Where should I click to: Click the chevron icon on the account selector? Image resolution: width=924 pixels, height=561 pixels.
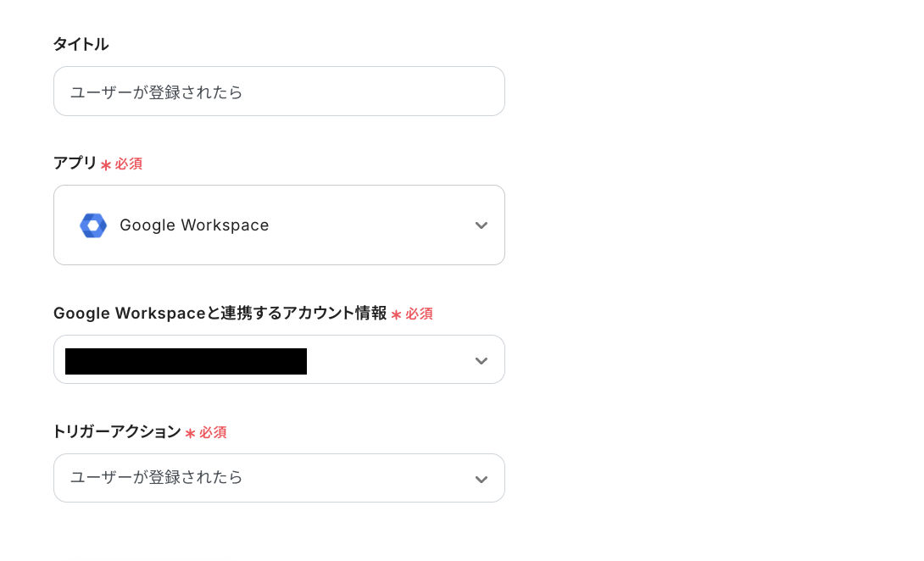481,360
